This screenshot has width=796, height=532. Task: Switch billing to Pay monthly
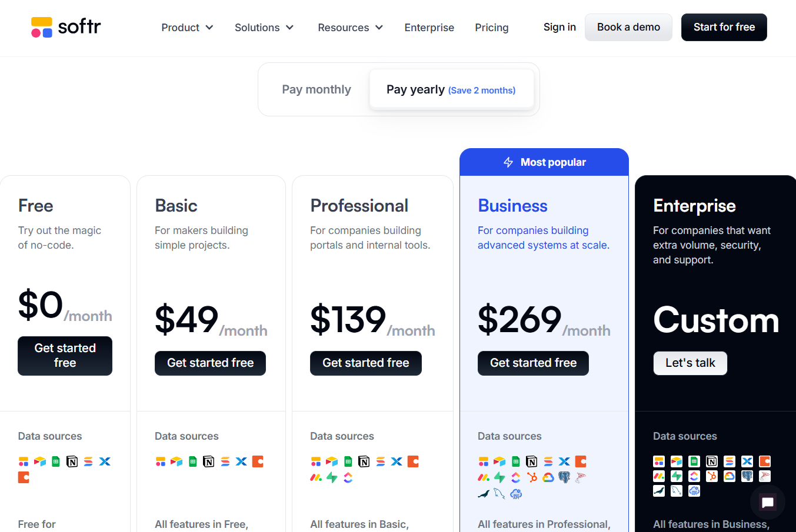[x=317, y=89]
